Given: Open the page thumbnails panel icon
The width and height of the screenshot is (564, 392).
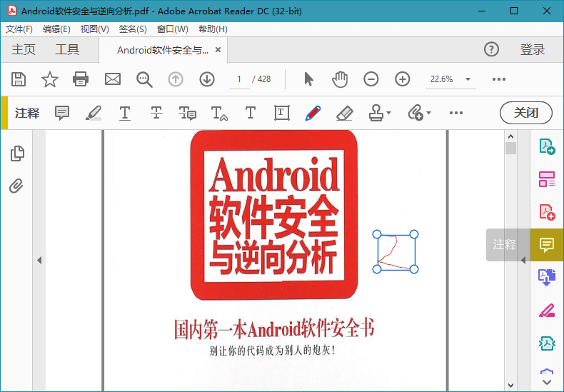Looking at the screenshot, I should pos(17,154).
